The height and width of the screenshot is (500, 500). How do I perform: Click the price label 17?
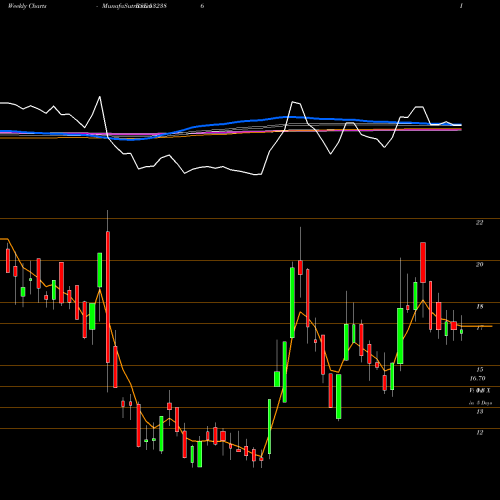(x=479, y=328)
